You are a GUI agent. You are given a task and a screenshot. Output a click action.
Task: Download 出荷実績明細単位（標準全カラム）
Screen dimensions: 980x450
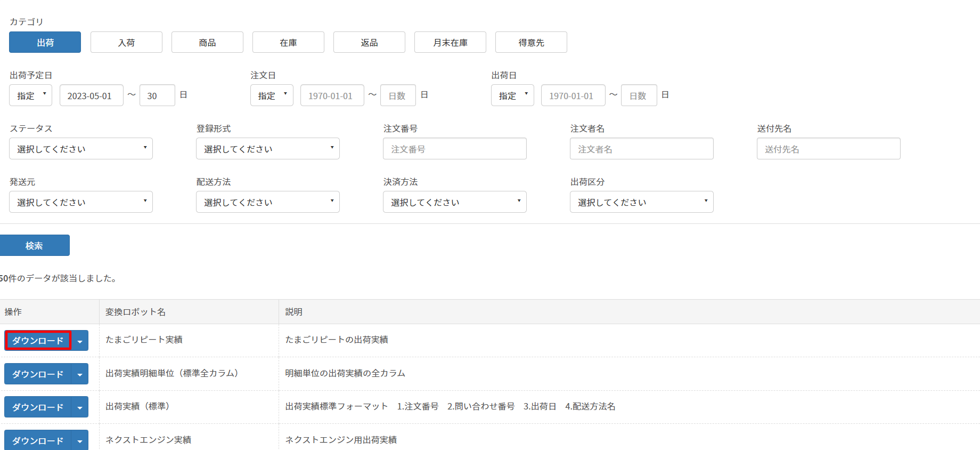pyautogui.click(x=38, y=374)
